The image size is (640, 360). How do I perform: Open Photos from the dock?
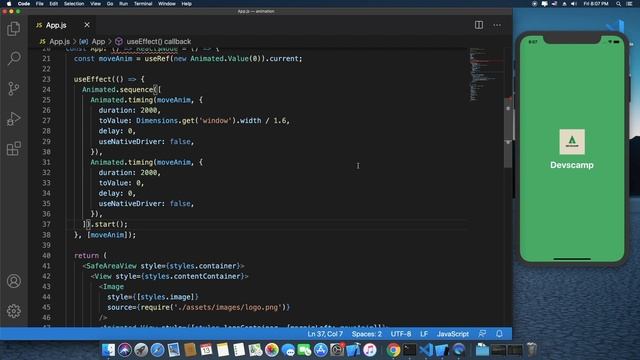pos(271,350)
